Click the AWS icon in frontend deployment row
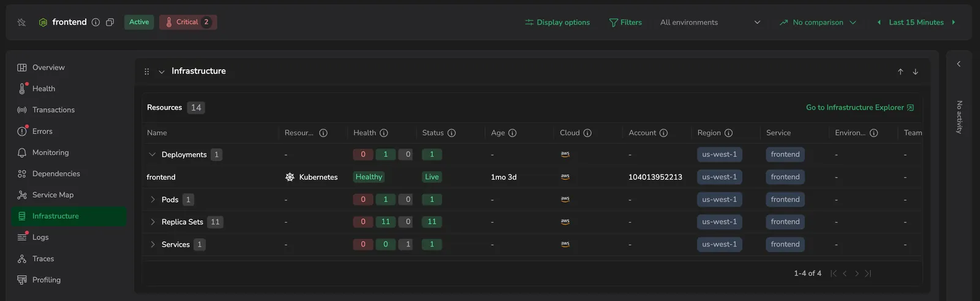 click(x=565, y=177)
